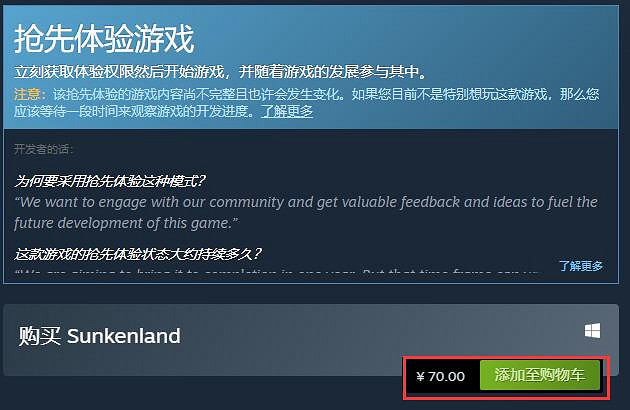Click the orange 注意: label
This screenshot has height=410, width=630.
click(30, 94)
